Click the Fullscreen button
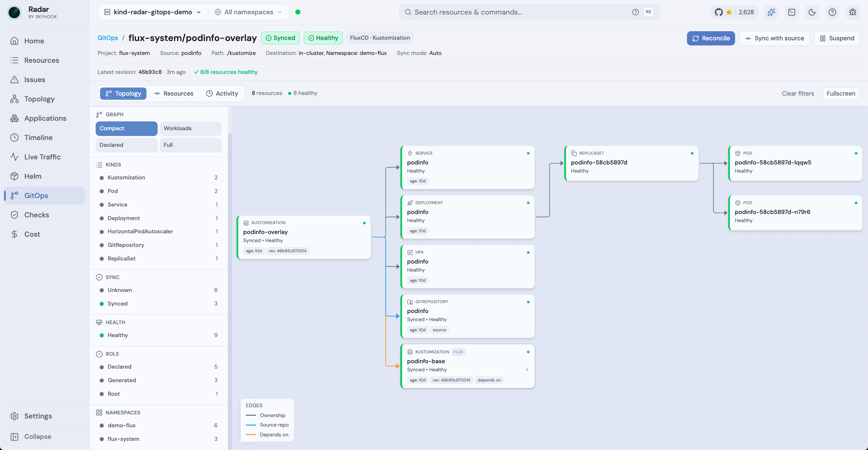The width and height of the screenshot is (868, 450). click(x=841, y=94)
